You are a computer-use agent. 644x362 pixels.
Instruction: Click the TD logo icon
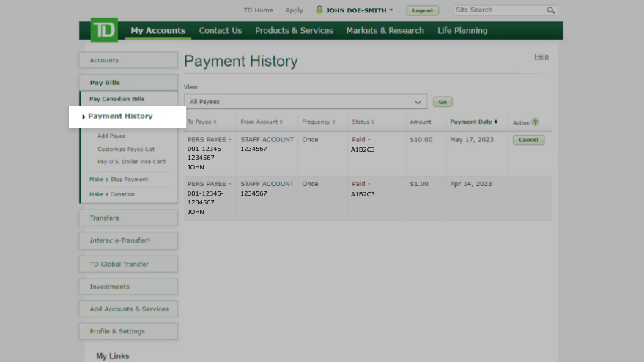[x=104, y=29]
